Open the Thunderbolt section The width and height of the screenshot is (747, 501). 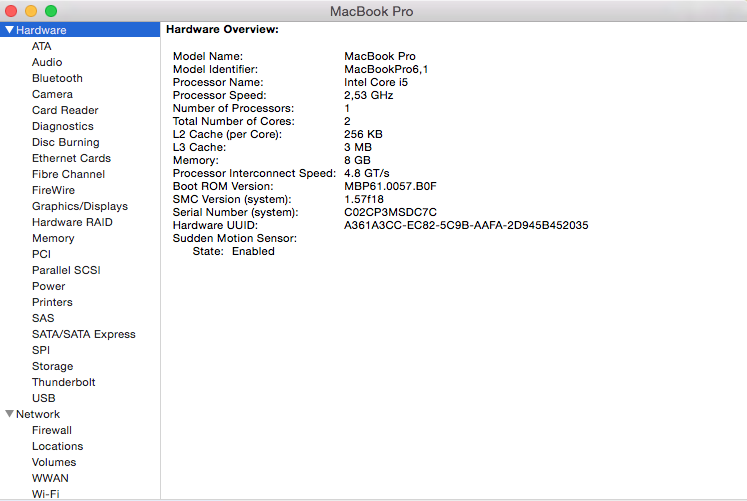64,382
